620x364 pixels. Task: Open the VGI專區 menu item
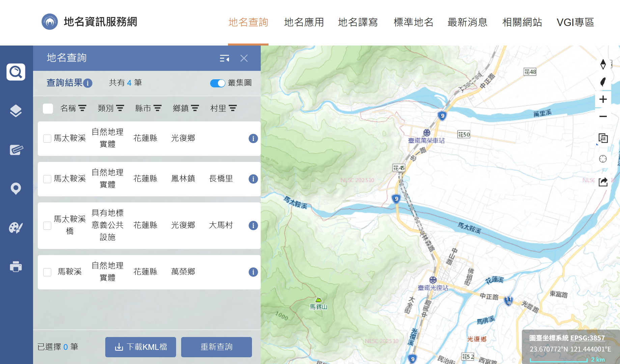coord(575,22)
